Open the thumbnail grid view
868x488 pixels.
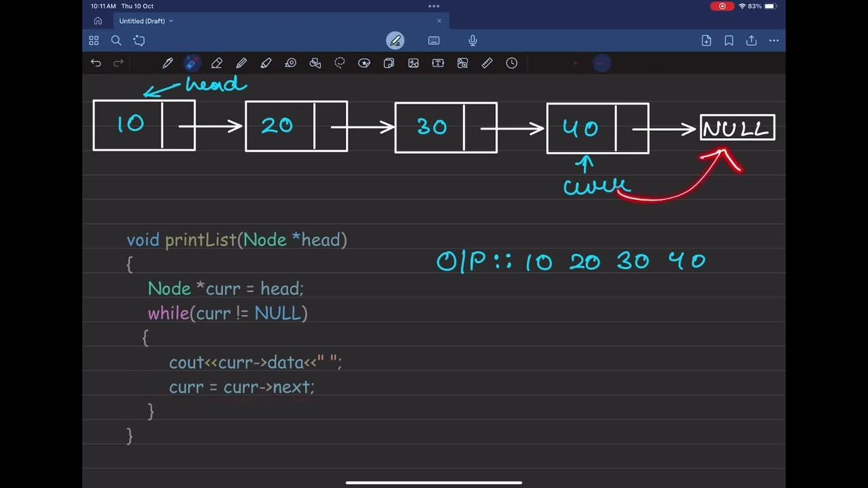(94, 41)
